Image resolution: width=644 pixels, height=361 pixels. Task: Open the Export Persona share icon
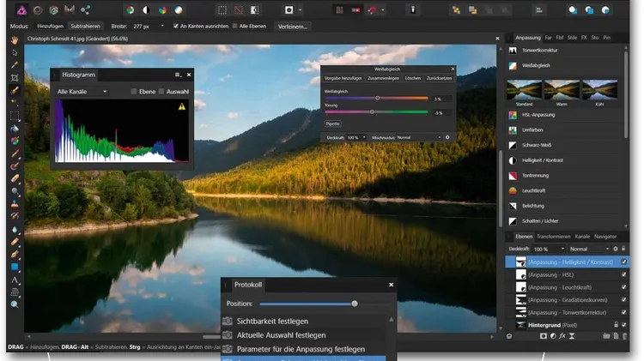pos(85,10)
